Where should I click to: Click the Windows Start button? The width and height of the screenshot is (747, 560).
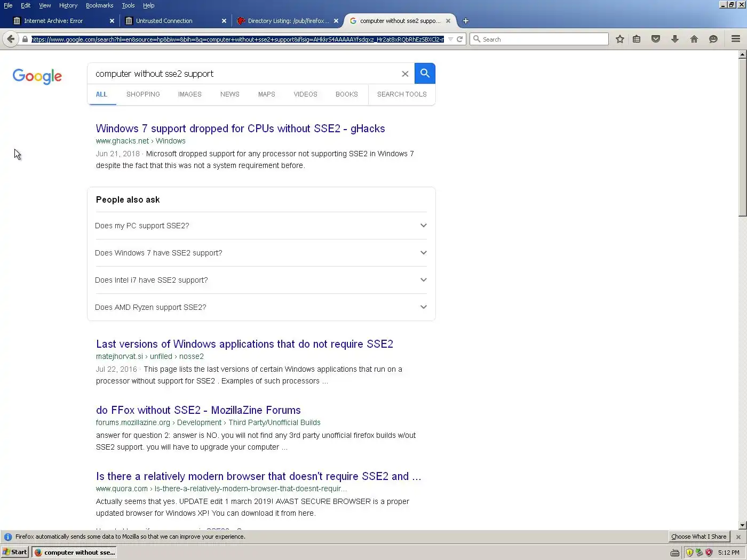point(15,552)
